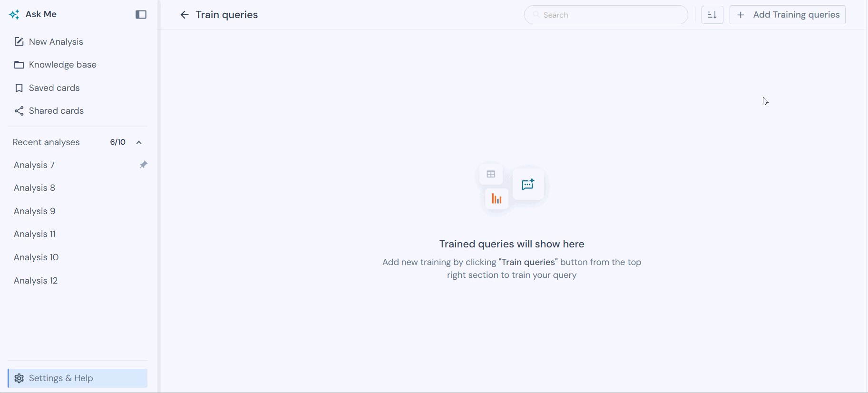This screenshot has width=868, height=393.
Task: Open New Analysis from sidebar
Action: [56, 42]
